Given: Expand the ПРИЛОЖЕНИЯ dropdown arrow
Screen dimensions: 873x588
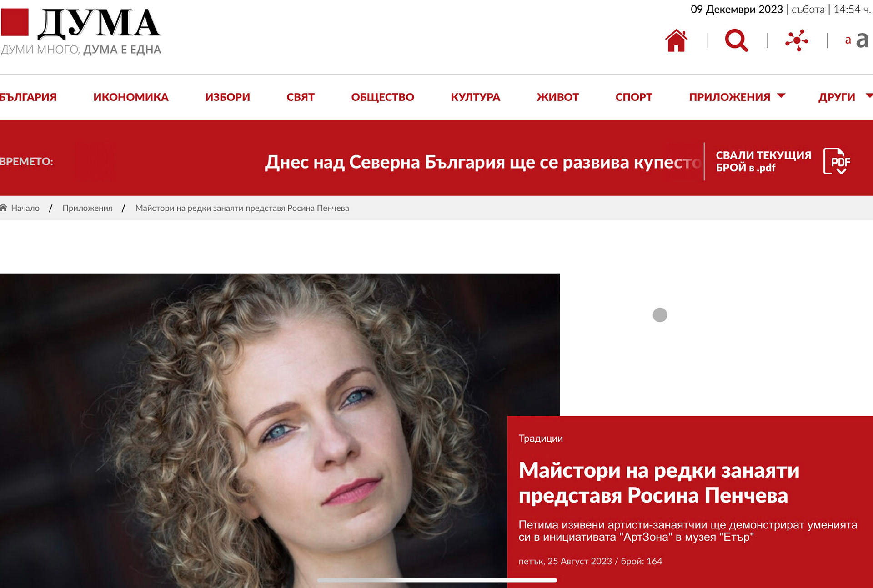Looking at the screenshot, I should click(x=781, y=95).
